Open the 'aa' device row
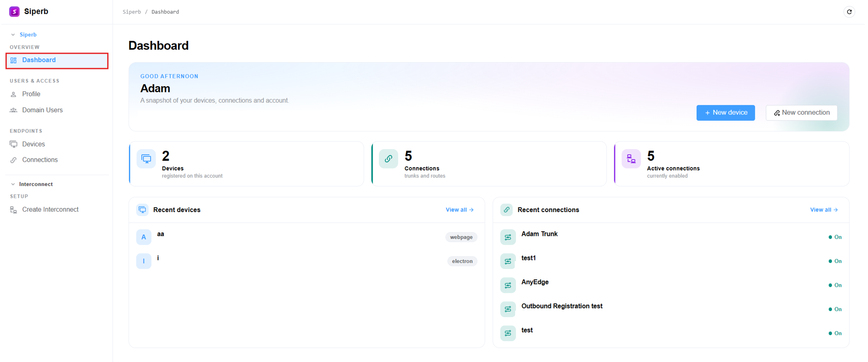This screenshot has height=362, width=868. (307, 237)
